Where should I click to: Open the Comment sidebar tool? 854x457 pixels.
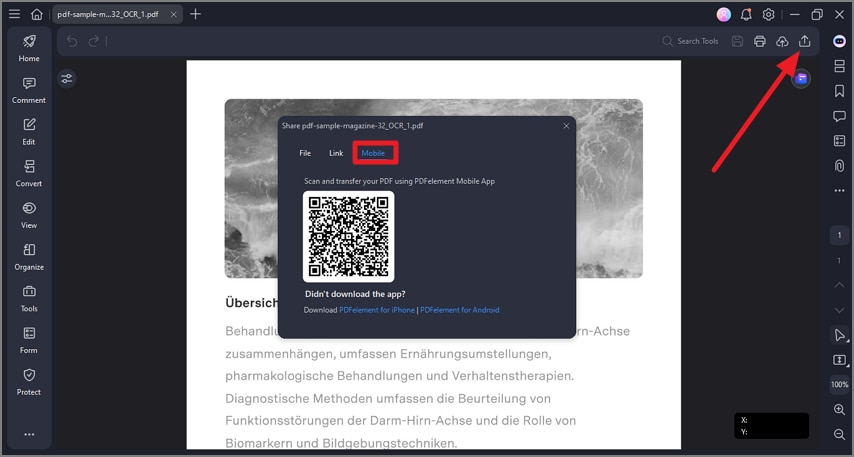pos(29,90)
